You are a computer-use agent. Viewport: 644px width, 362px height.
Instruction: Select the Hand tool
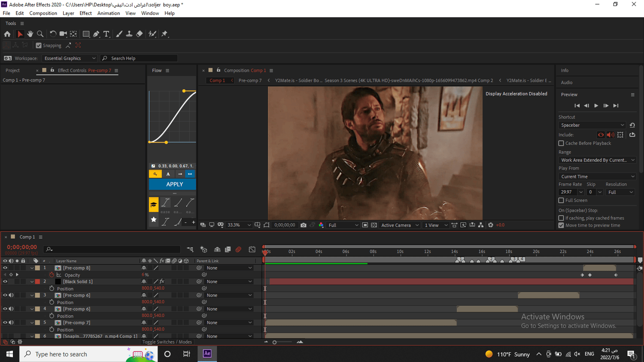pos(30,34)
